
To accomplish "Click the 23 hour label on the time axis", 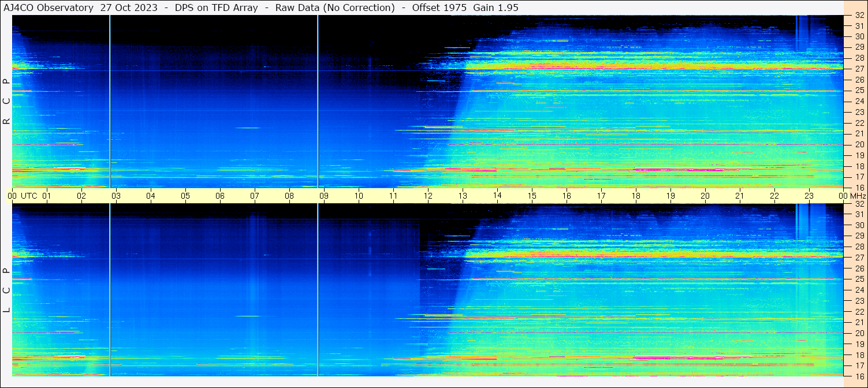I will point(809,196).
